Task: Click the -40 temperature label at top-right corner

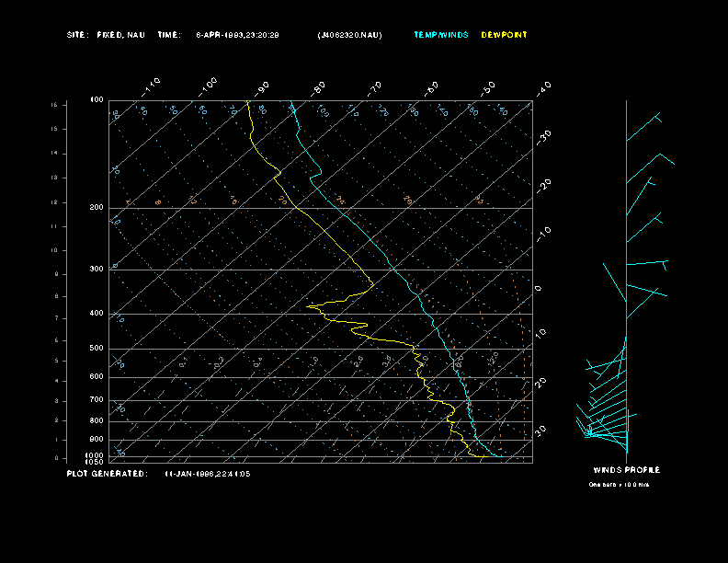Action: [542, 87]
